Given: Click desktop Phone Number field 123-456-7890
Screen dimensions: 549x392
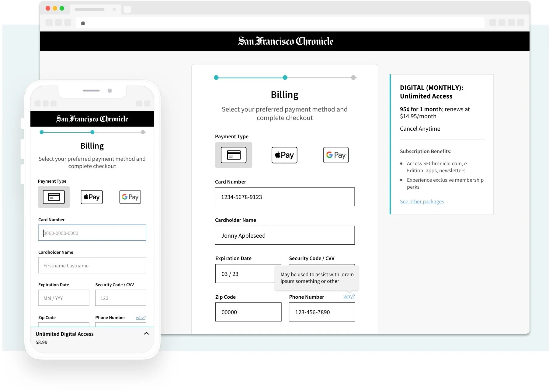Looking at the screenshot, I should [x=322, y=312].
